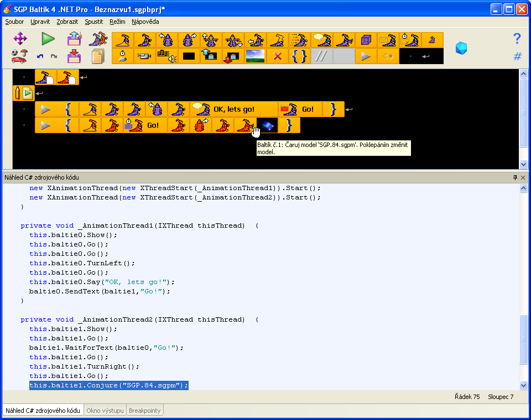This screenshot has width=531, height=420.
Task: Click the copy pages icon in the toolbar
Action: [x=98, y=56]
